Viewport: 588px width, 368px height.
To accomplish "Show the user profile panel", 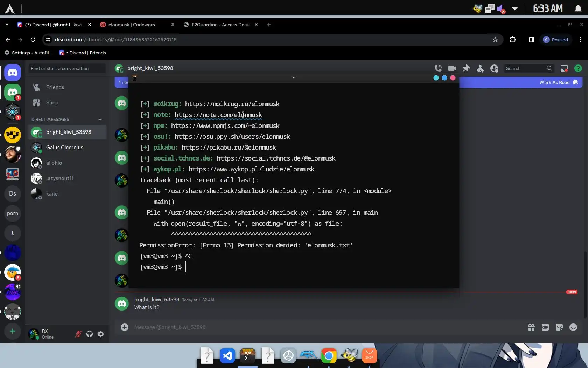I will point(494,68).
